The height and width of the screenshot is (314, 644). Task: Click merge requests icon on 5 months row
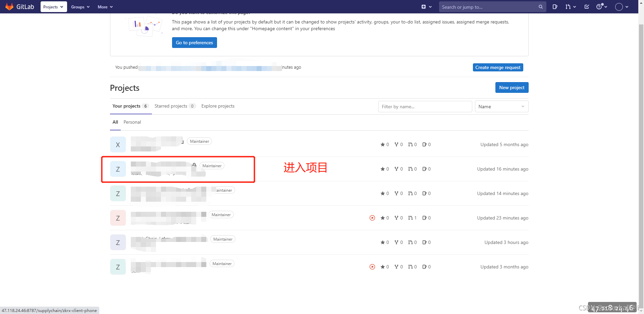(410, 144)
